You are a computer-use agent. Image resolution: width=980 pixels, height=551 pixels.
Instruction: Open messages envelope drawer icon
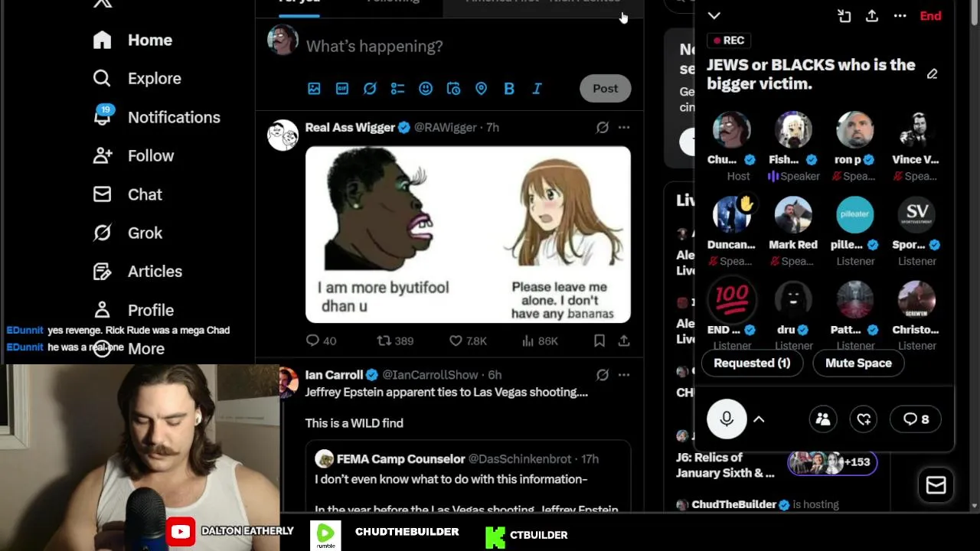click(936, 485)
